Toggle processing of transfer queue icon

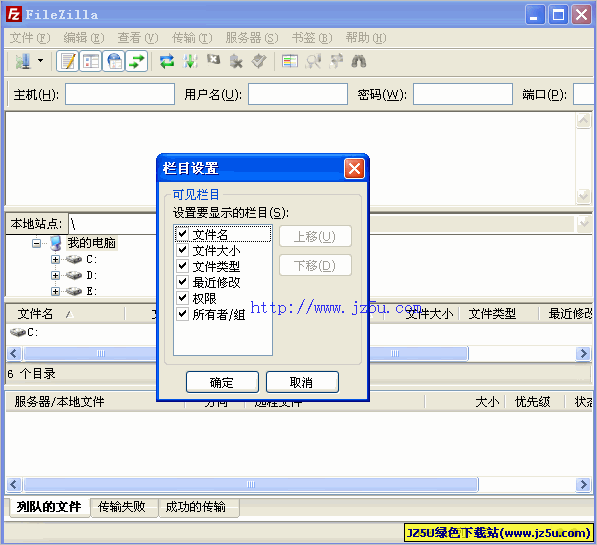point(190,61)
